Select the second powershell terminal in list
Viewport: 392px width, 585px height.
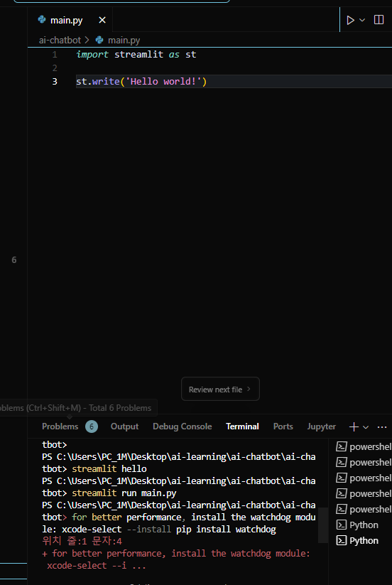364,462
